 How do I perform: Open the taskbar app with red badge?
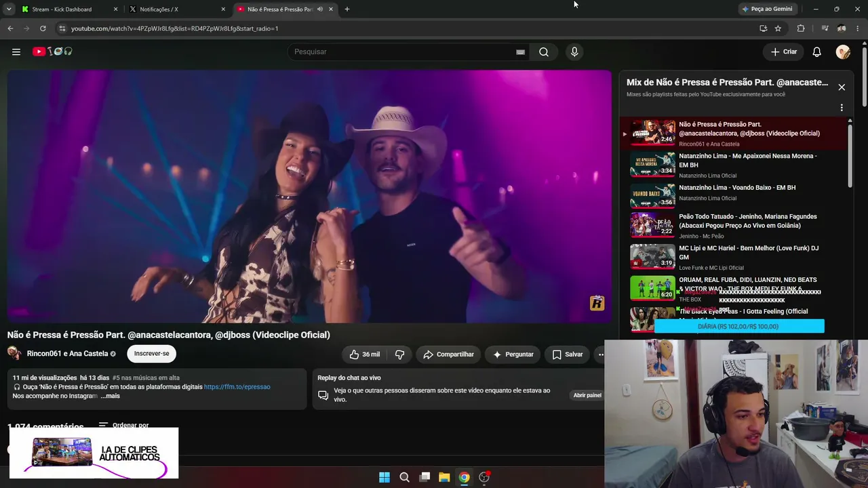pyautogui.click(x=484, y=477)
